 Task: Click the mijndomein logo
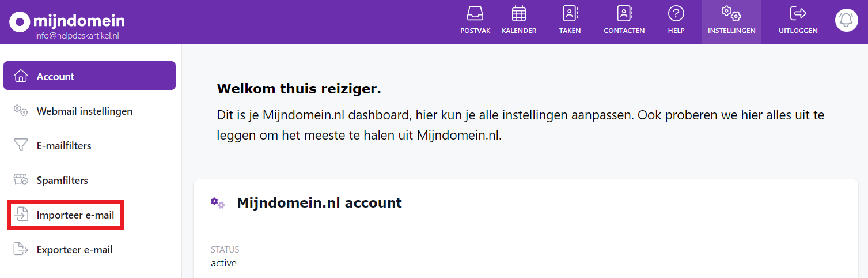pyautogui.click(x=67, y=21)
